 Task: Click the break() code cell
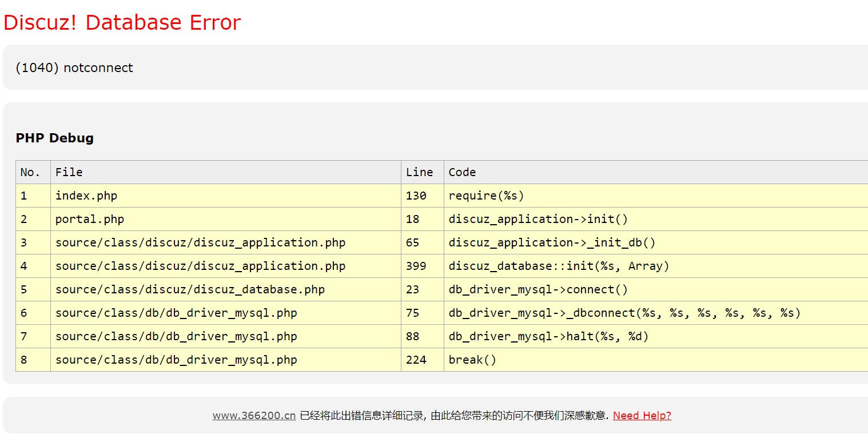coord(472,360)
